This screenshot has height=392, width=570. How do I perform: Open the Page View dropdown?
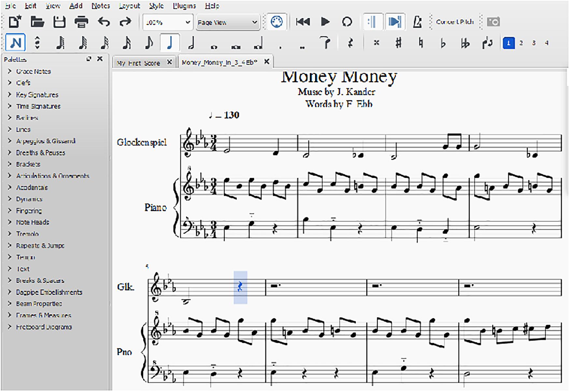point(227,22)
